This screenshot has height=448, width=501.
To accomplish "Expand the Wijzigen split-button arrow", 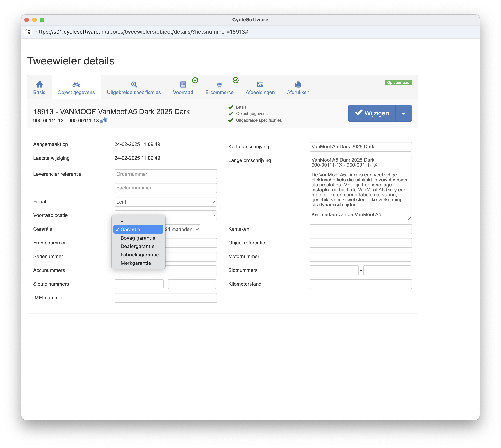I will point(403,113).
